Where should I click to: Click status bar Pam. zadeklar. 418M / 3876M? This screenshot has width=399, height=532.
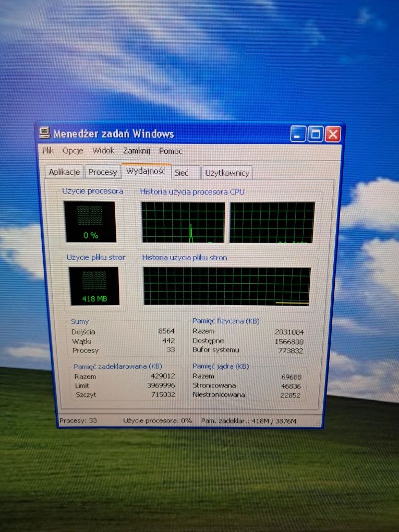pyautogui.click(x=249, y=421)
